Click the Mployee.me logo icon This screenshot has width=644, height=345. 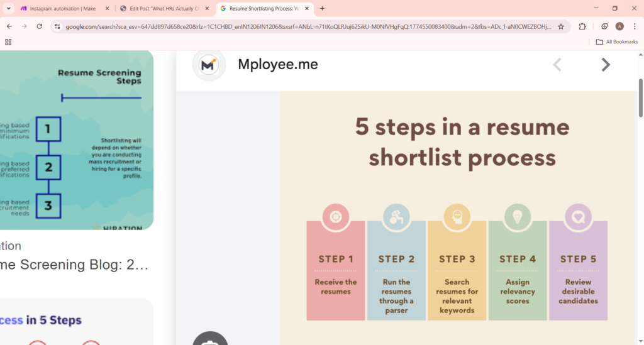209,65
